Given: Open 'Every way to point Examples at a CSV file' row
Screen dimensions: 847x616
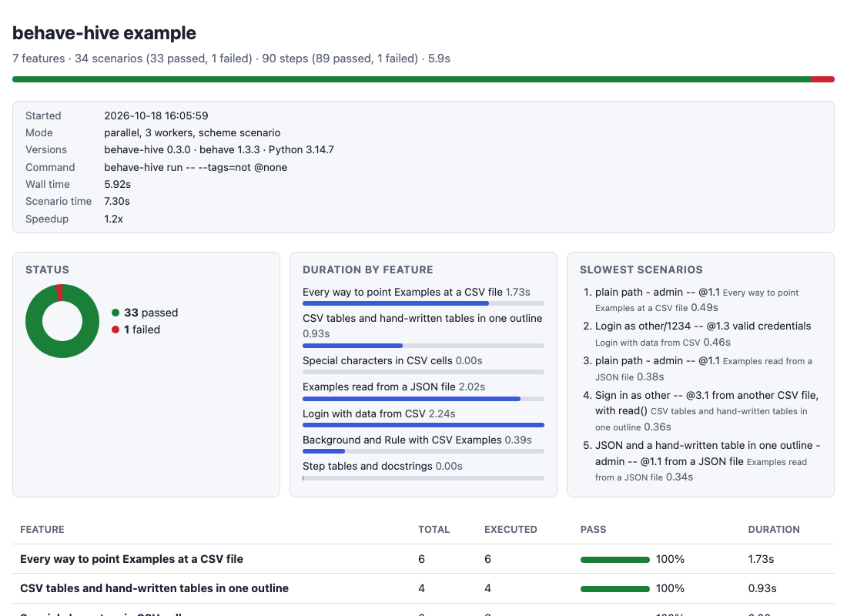Looking at the screenshot, I should pos(423,559).
